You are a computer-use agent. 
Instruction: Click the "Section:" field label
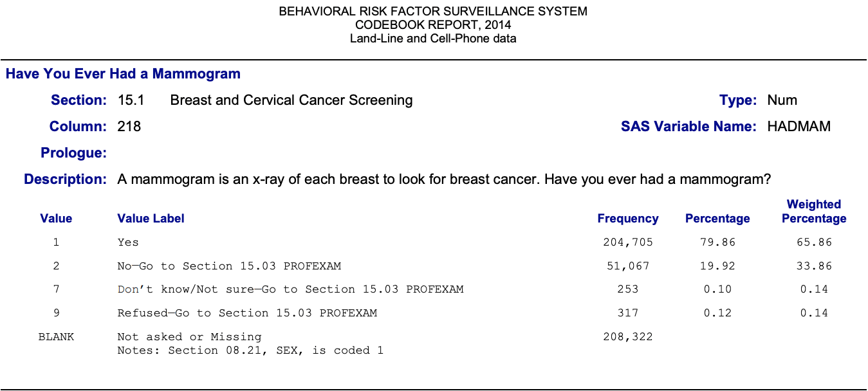coord(78,100)
